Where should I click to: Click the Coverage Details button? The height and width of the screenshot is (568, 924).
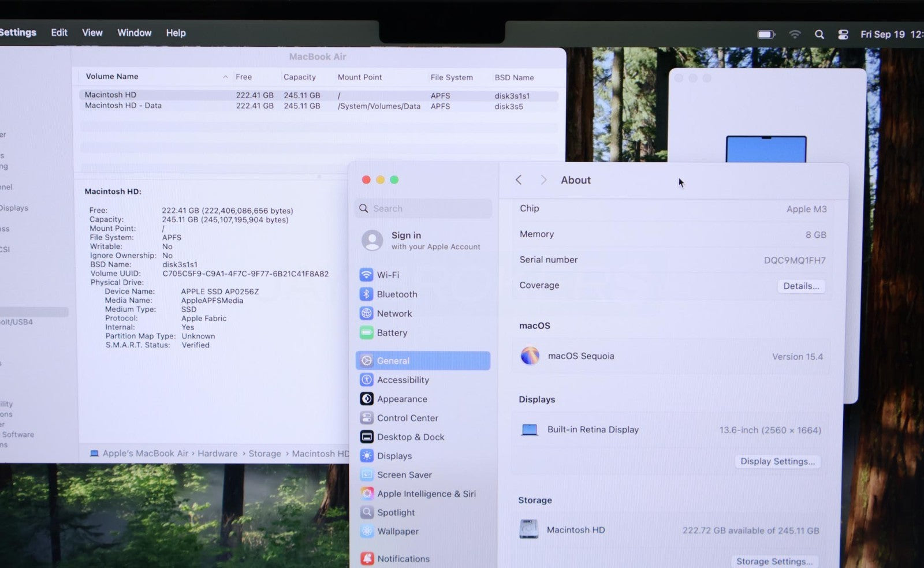[800, 286]
